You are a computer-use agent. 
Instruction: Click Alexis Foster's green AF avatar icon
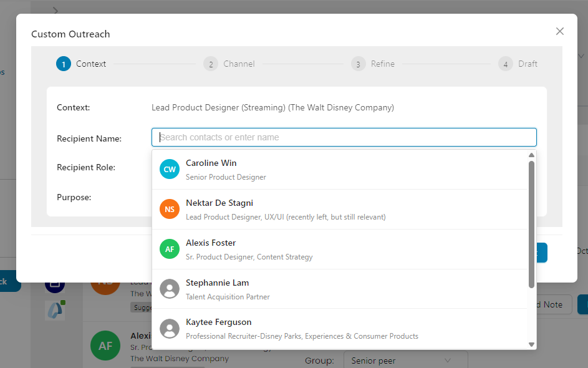coord(170,249)
